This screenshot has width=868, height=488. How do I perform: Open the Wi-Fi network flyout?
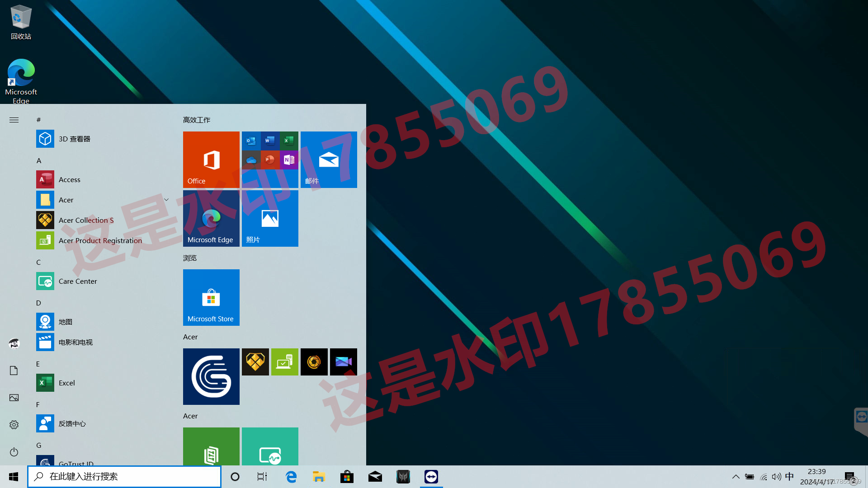(x=764, y=477)
